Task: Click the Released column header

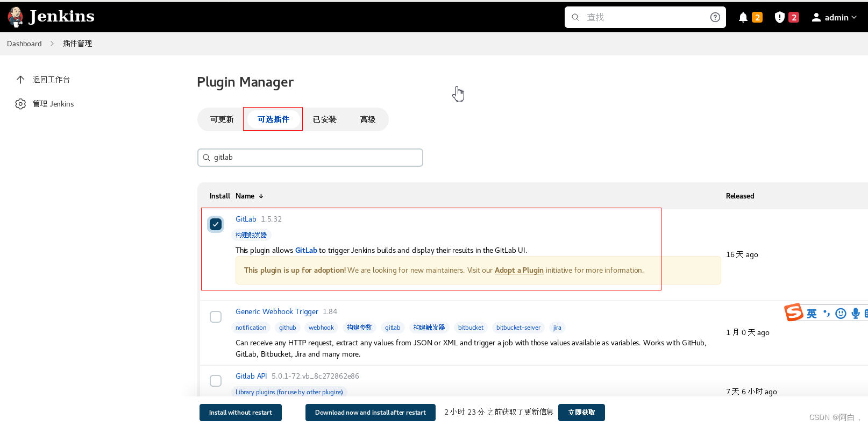Action: click(740, 196)
